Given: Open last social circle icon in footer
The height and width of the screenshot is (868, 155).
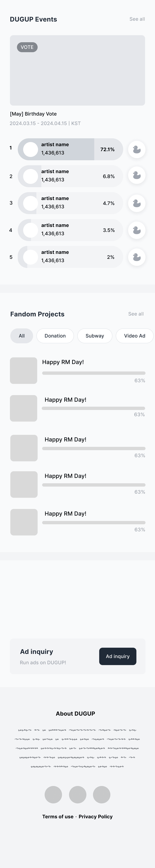Looking at the screenshot, I should [x=101, y=794].
